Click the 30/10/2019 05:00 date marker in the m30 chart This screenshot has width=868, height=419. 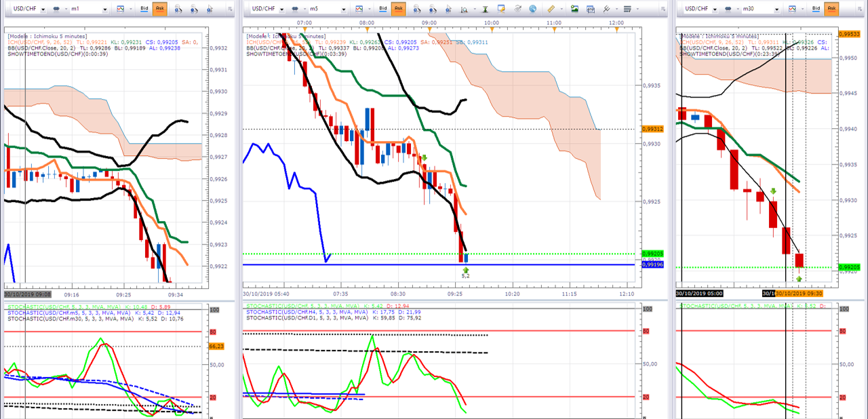pyautogui.click(x=699, y=294)
